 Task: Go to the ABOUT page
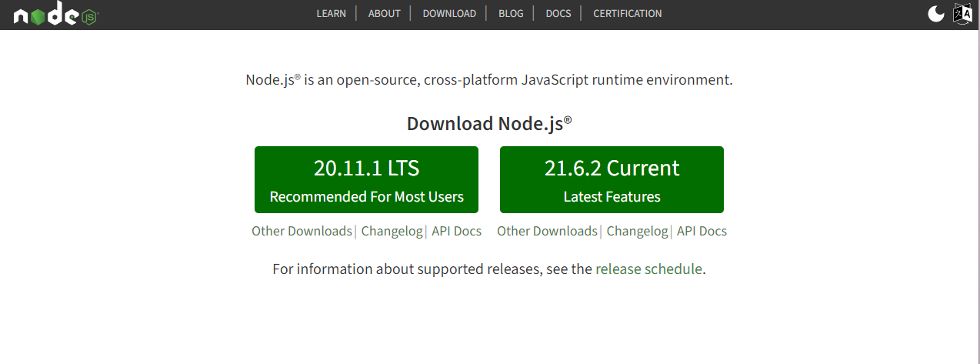(x=384, y=13)
